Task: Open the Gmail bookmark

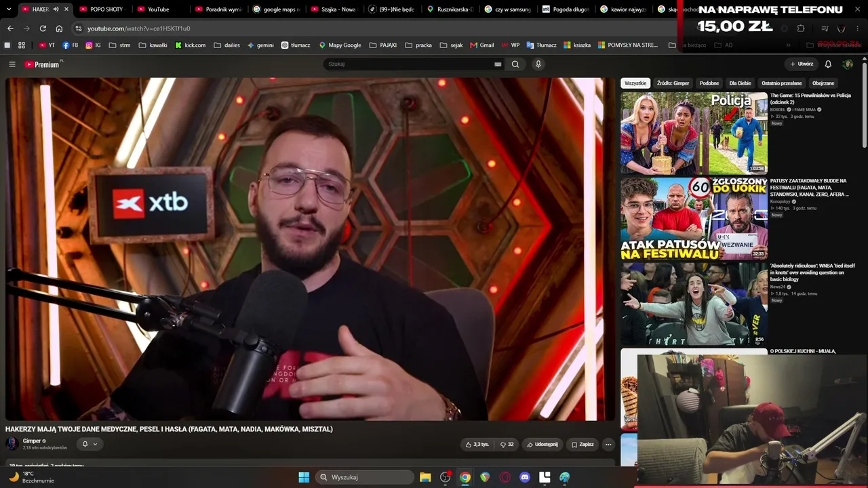Action: 481,45
